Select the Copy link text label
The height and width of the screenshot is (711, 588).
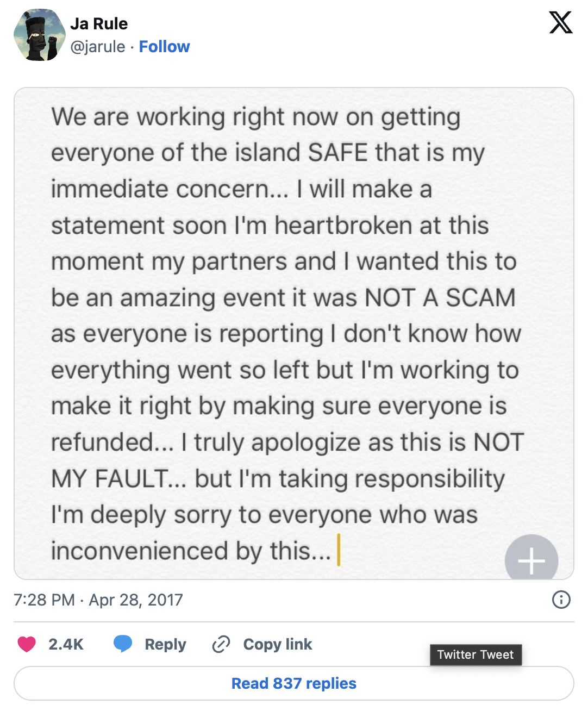(277, 644)
